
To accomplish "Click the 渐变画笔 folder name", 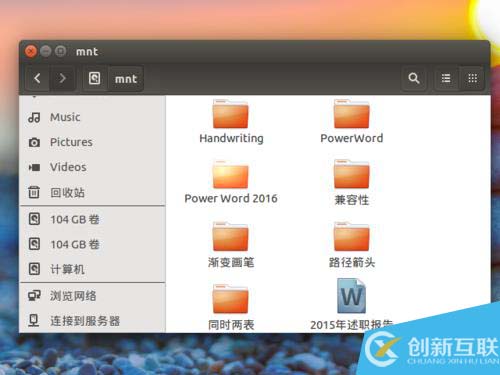I will (231, 262).
